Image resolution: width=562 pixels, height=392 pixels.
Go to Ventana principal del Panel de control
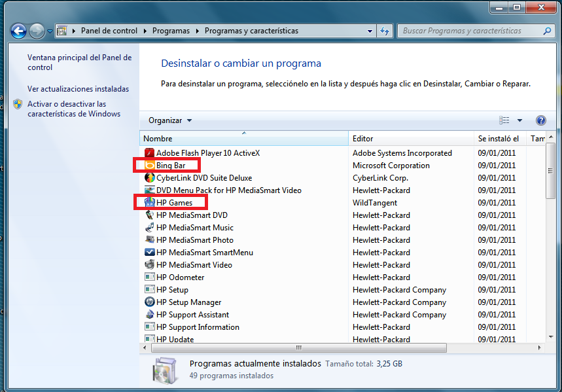tap(79, 62)
